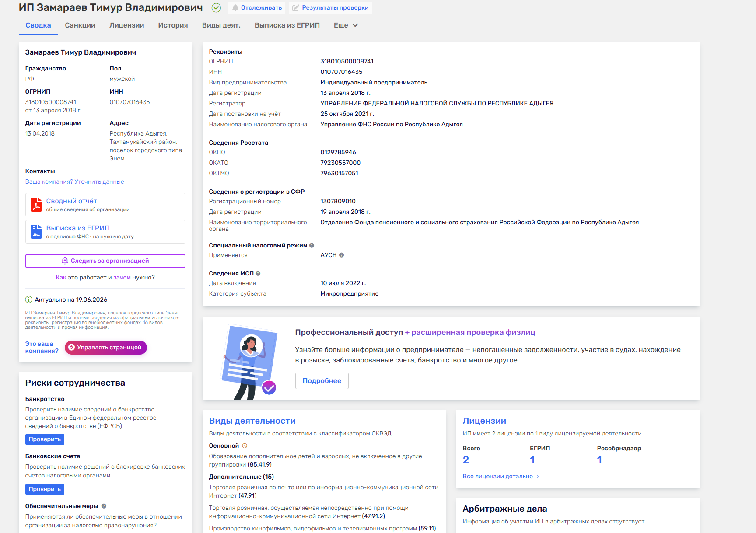Click the clock icon beside Основной activity
The width and height of the screenshot is (756, 533).
point(245,446)
